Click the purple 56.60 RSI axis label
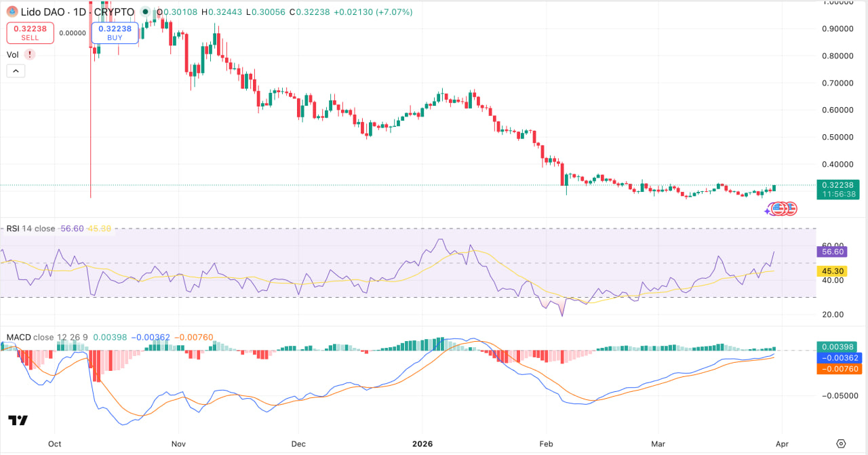This screenshot has width=868, height=455. 833,252
